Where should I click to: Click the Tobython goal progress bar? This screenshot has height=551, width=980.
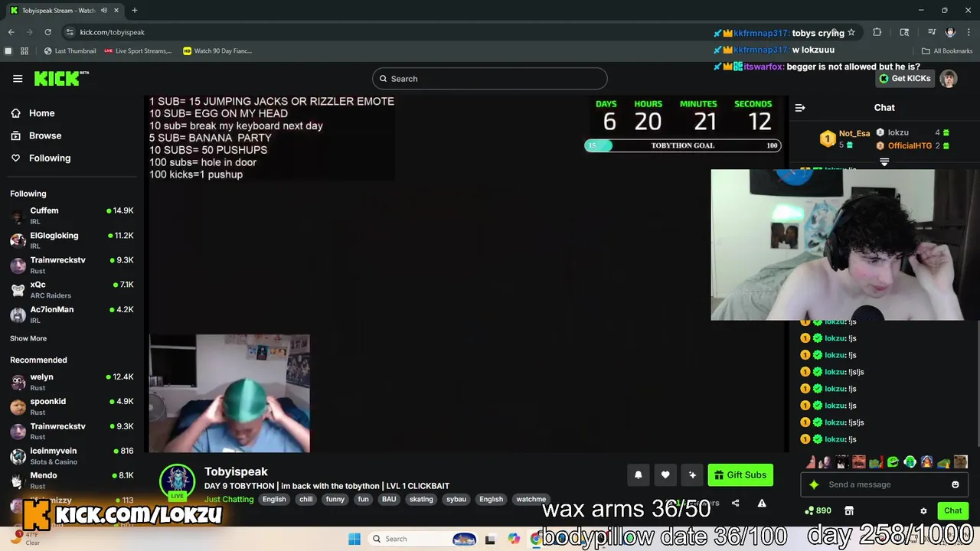(x=683, y=145)
